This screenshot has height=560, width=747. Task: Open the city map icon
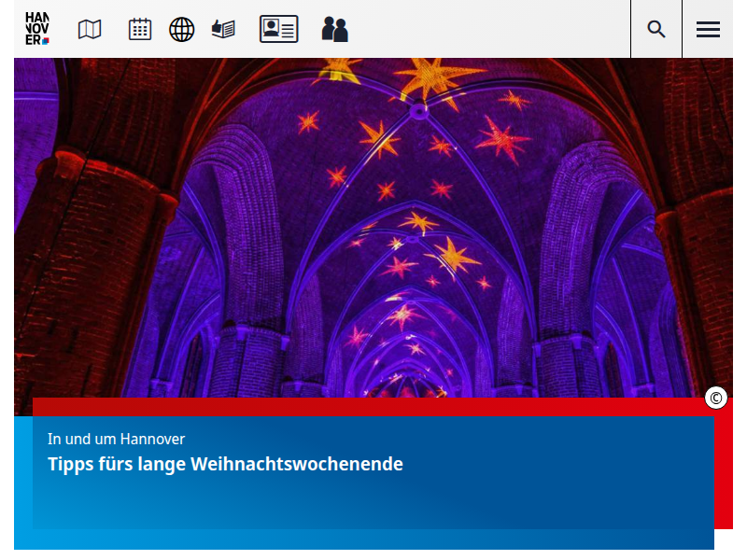[90, 29]
